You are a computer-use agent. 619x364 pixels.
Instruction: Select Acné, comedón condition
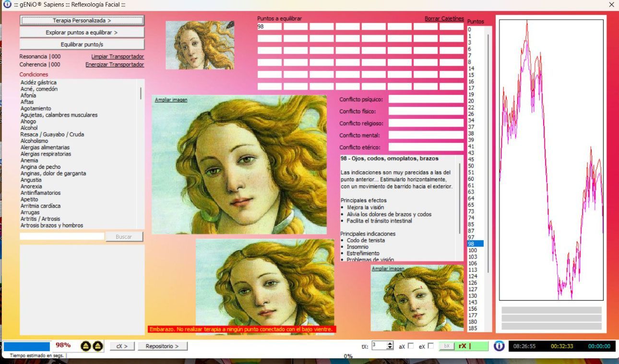(39, 89)
